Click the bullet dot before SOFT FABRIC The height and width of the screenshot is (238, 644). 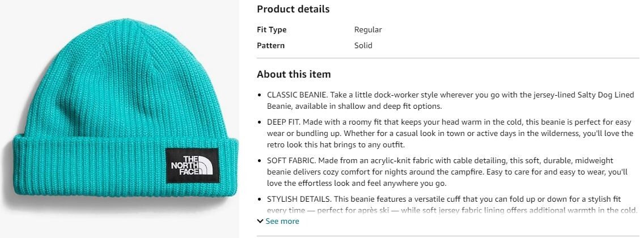tap(259, 161)
